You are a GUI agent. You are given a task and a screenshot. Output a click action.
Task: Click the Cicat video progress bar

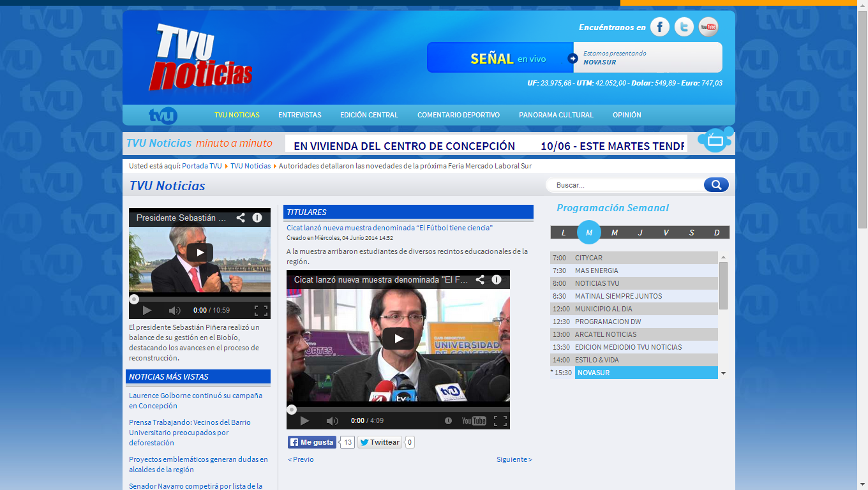(398, 410)
